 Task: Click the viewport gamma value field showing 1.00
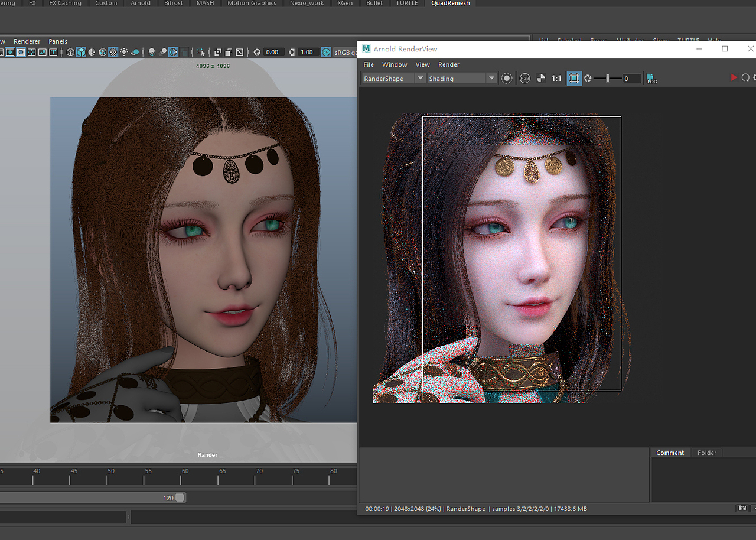(307, 52)
